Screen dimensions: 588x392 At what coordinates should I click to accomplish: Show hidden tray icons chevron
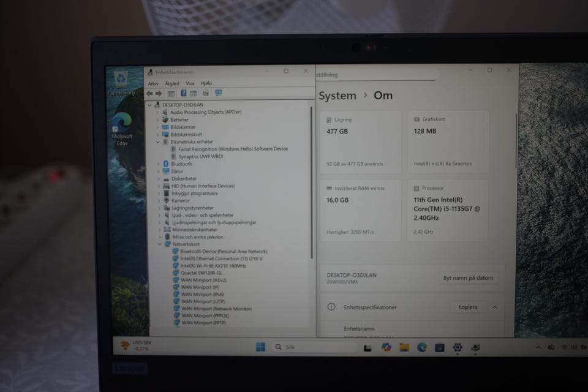click(538, 348)
